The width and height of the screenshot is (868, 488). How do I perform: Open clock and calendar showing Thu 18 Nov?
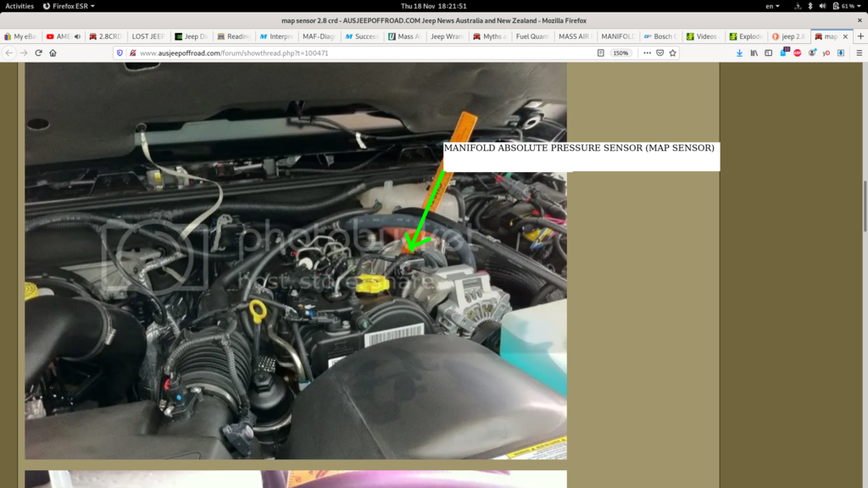point(433,6)
